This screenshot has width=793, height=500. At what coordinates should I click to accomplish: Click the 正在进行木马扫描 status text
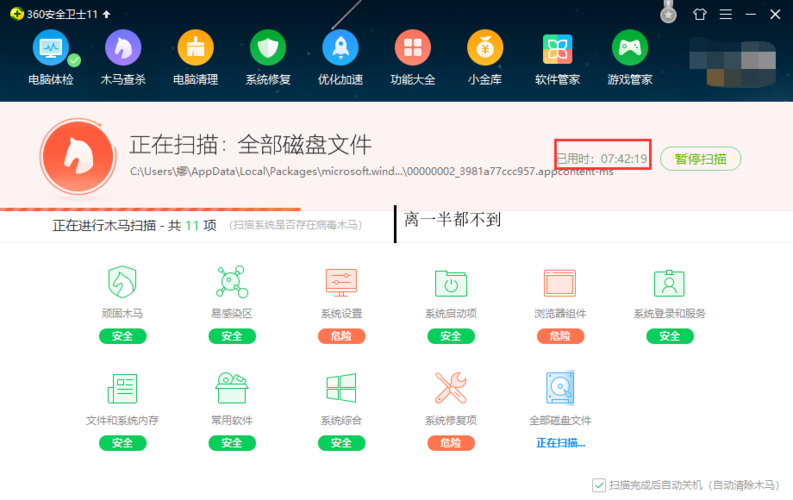point(135,225)
